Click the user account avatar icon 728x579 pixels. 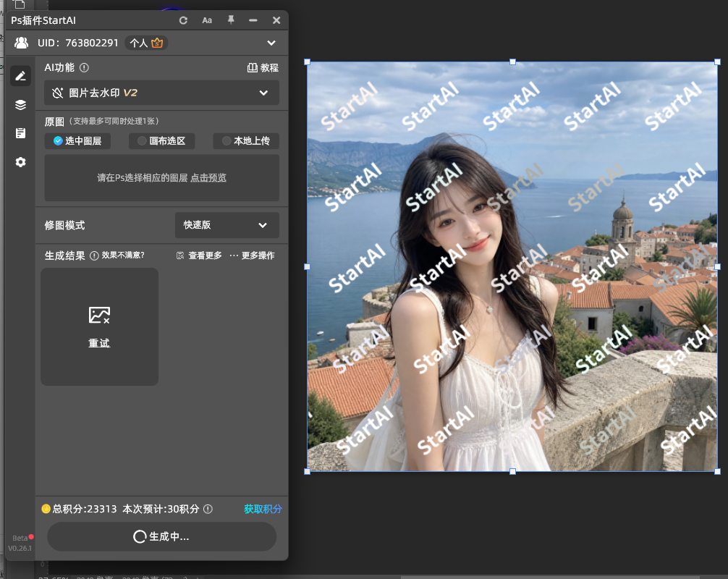tap(22, 43)
